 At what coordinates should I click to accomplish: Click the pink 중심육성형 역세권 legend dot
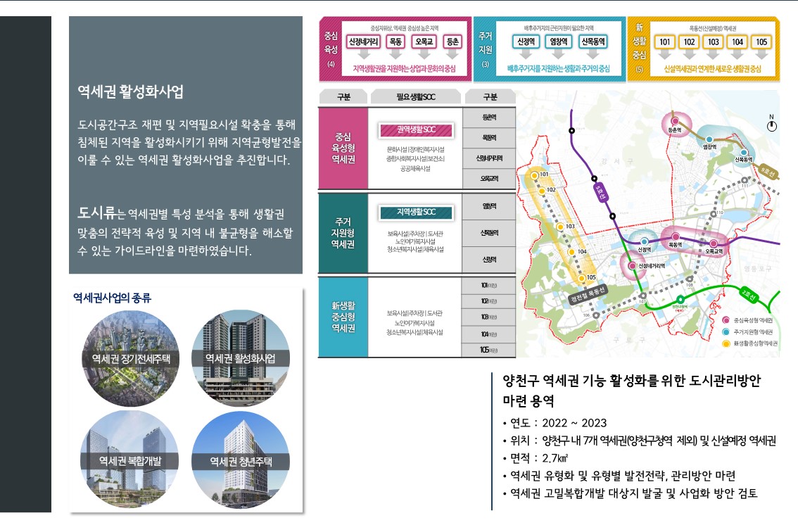click(x=726, y=320)
